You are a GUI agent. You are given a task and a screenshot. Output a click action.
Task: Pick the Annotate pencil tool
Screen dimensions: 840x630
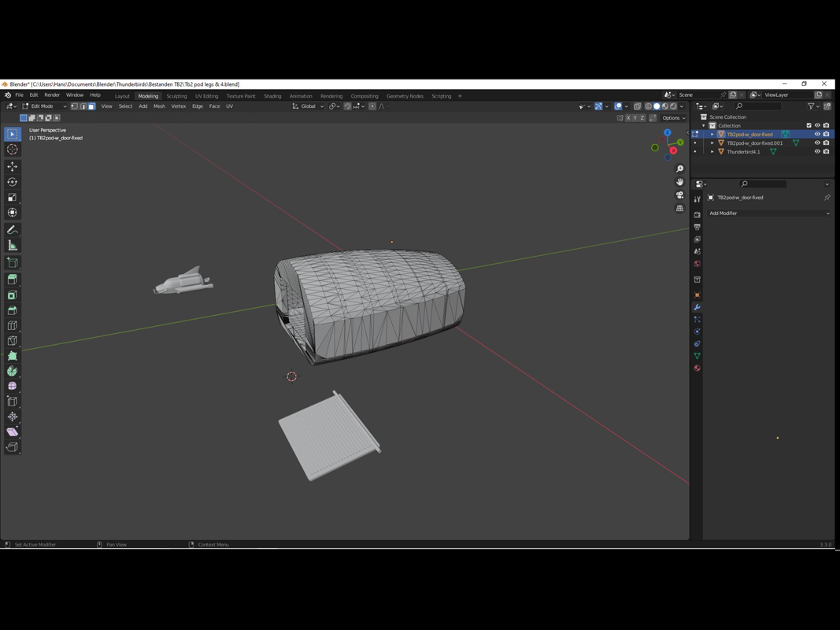pyautogui.click(x=13, y=230)
